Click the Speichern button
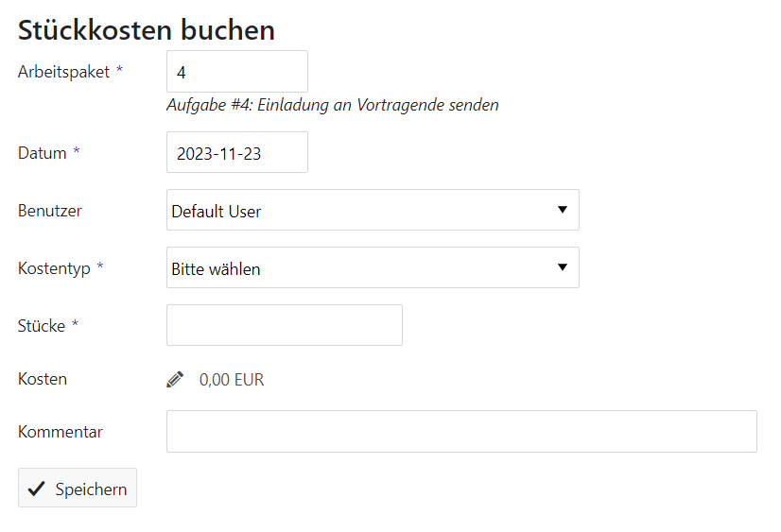 [x=78, y=488]
